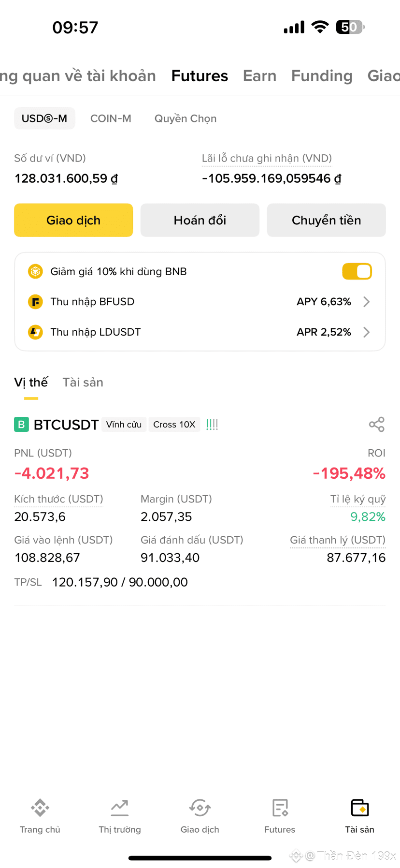Screen dimensions: 400x868
Task: Switch to the Earn tab
Action: click(259, 76)
